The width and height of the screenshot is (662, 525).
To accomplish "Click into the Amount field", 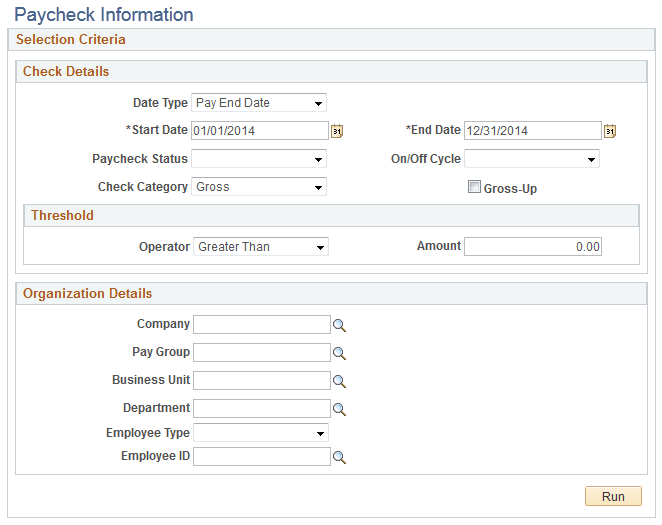I will [533, 246].
